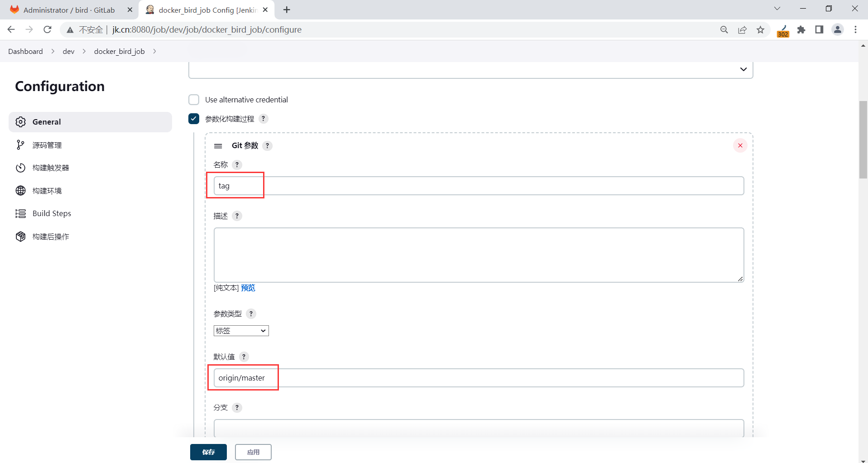Image resolution: width=868 pixels, height=463 pixels.
Task: Open a new browser tab
Action: 287,10
